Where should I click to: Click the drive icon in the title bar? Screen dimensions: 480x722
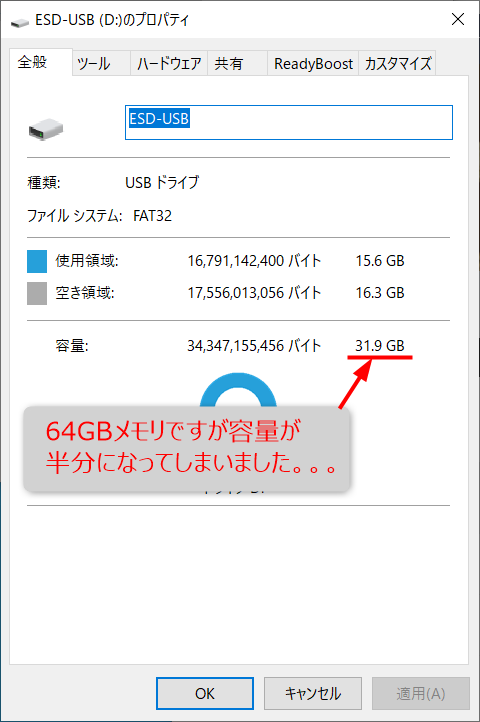(20, 21)
